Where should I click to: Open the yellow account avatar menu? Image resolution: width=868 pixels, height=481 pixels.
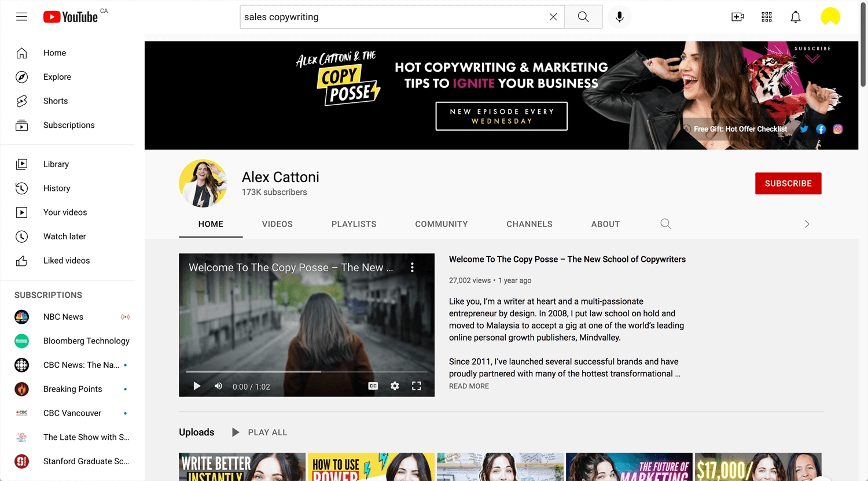[x=830, y=17]
